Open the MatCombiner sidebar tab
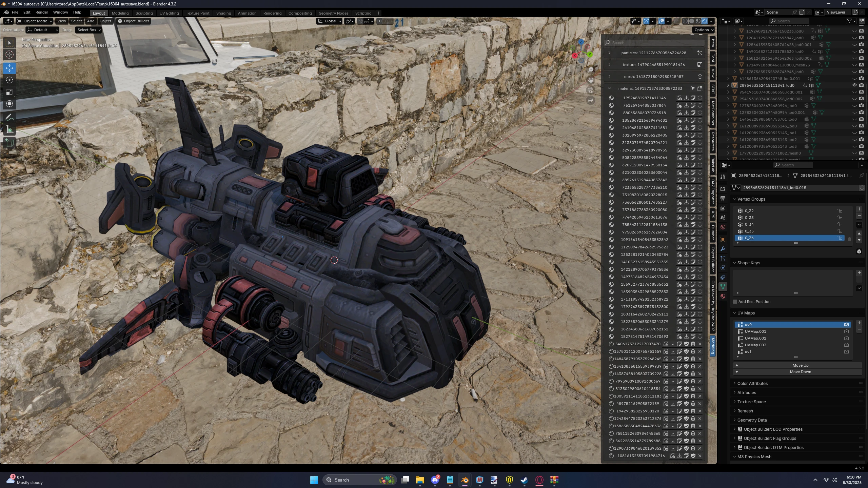 pyautogui.click(x=713, y=114)
